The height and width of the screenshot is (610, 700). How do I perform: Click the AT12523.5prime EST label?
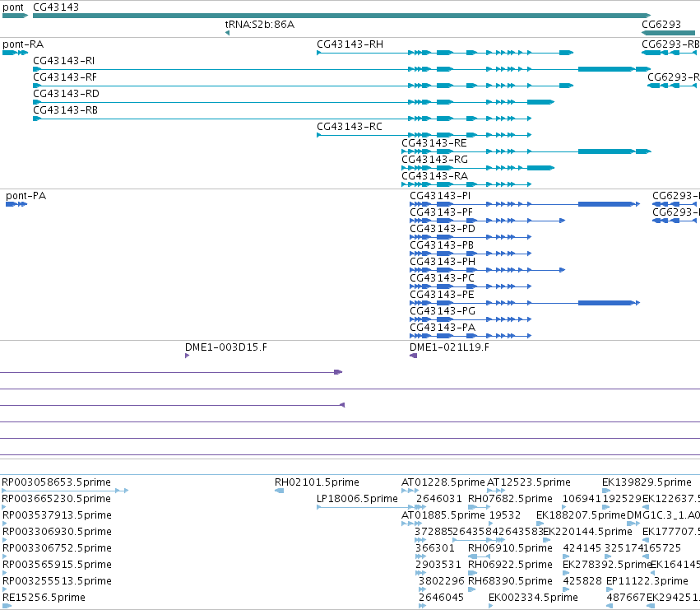pos(529,482)
